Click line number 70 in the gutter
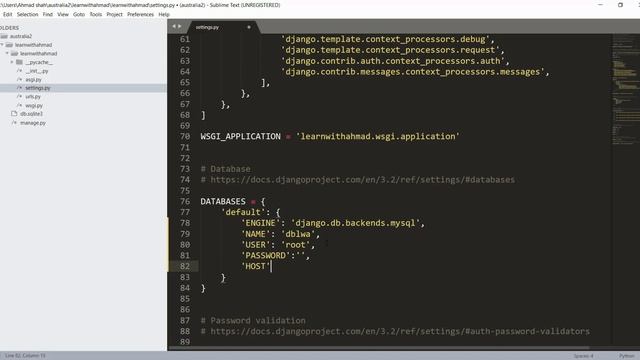Image resolution: width=640 pixels, height=360 pixels. point(185,136)
